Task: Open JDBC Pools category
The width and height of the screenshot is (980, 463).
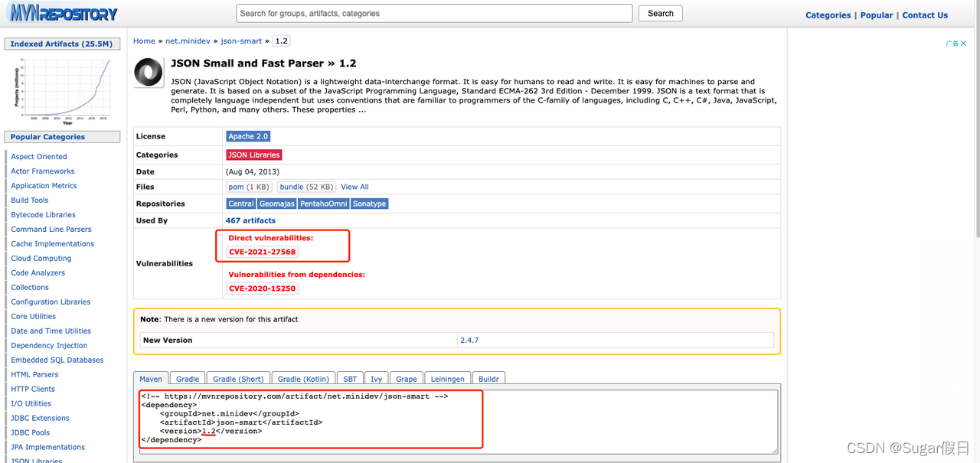Action: [31, 433]
